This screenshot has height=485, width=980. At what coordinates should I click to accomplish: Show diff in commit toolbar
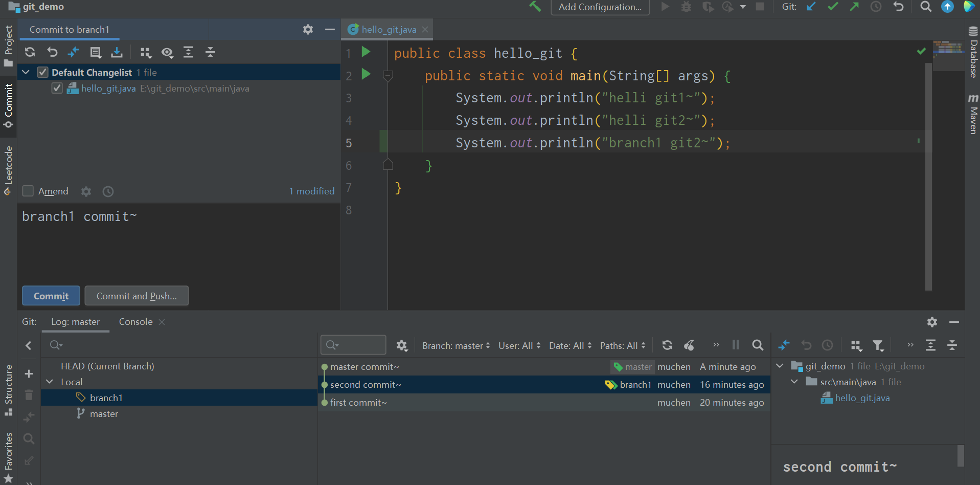[x=74, y=52]
